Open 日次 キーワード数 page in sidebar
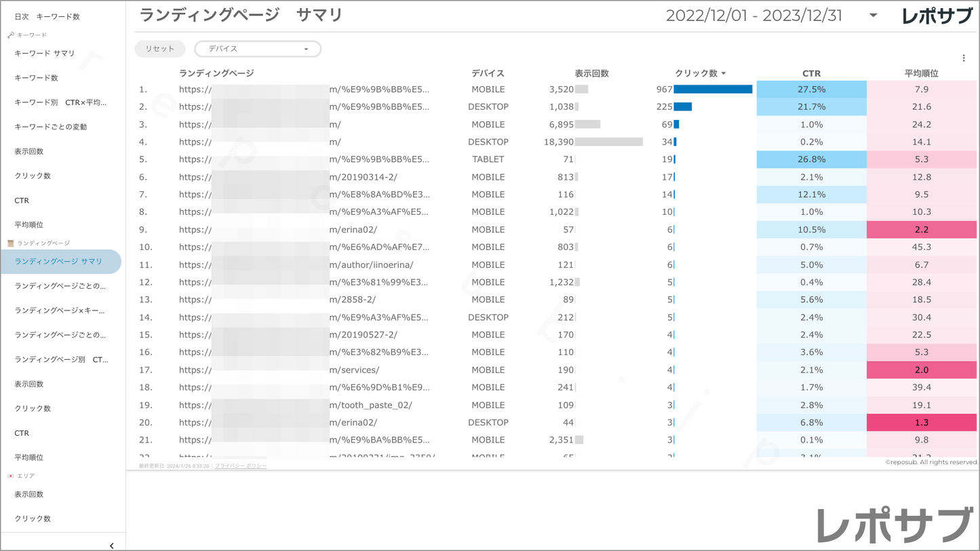The height and width of the screenshot is (551, 980). (x=47, y=16)
